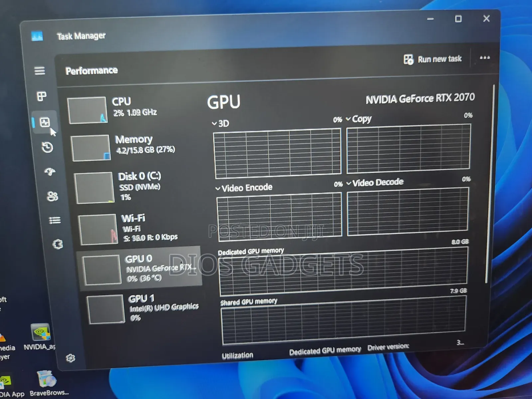Click the 3D engine utilization graph
Screen dimensions: 532x399
click(x=278, y=153)
